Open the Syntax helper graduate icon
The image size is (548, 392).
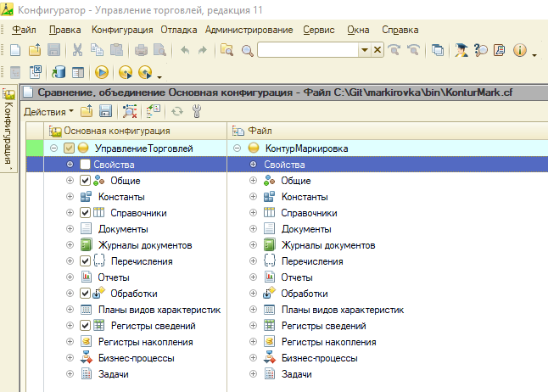coord(461,50)
